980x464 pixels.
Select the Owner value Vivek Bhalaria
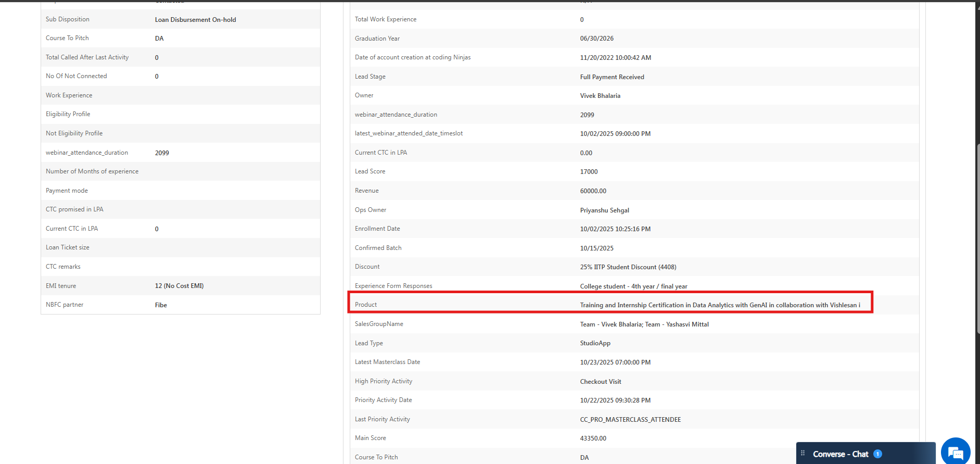click(x=600, y=96)
